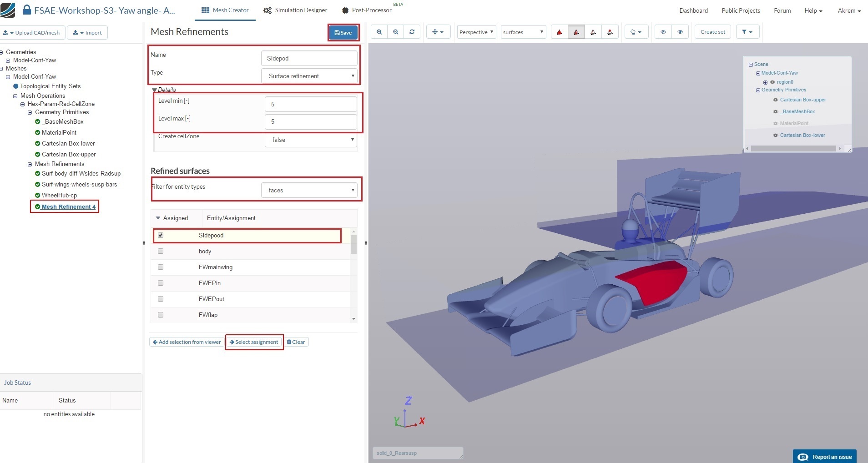Open the Create cellZone dropdown
868x463 pixels.
[x=311, y=140]
